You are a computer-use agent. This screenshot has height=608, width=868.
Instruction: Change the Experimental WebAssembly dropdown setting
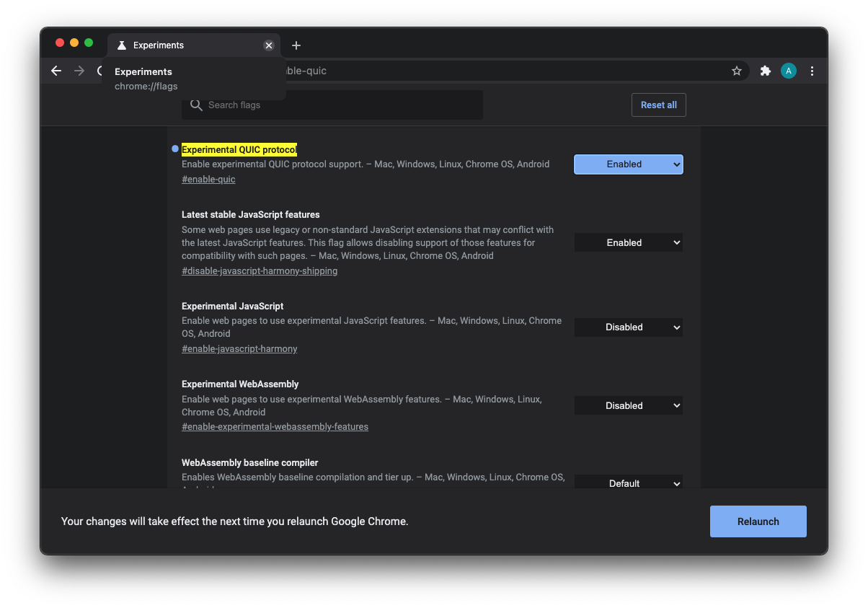pyautogui.click(x=628, y=406)
